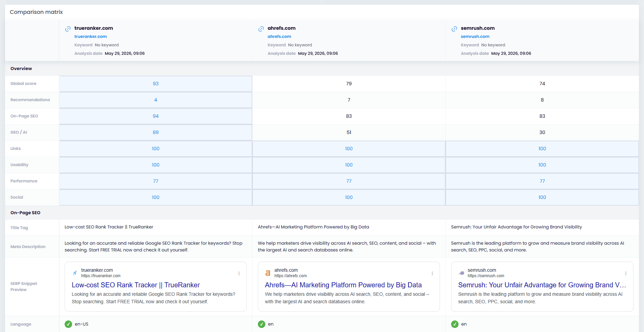This screenshot has width=644, height=332.
Task: Click semrush Usability score 100
Action: tap(542, 165)
